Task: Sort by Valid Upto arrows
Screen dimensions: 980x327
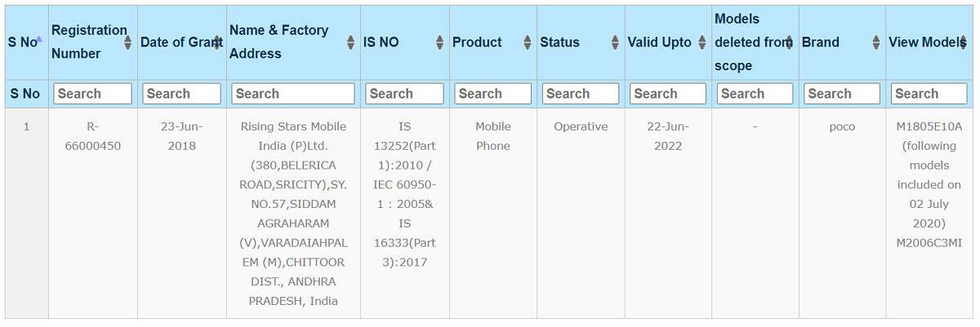Action: 702,42
